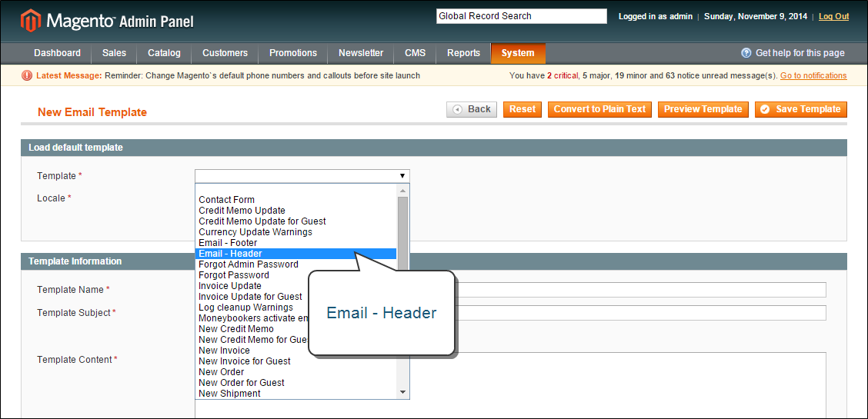
Task: Click the Log Out link
Action: (x=833, y=17)
